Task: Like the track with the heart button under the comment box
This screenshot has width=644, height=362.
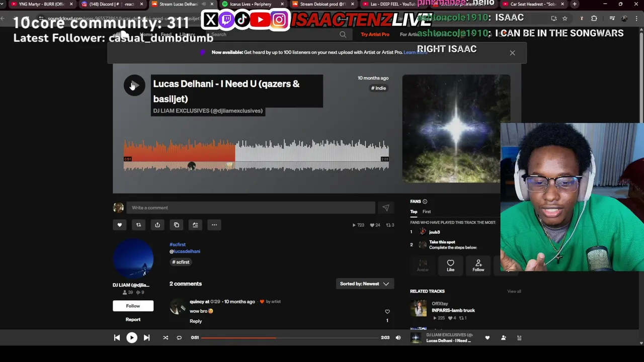Action: click(120, 225)
